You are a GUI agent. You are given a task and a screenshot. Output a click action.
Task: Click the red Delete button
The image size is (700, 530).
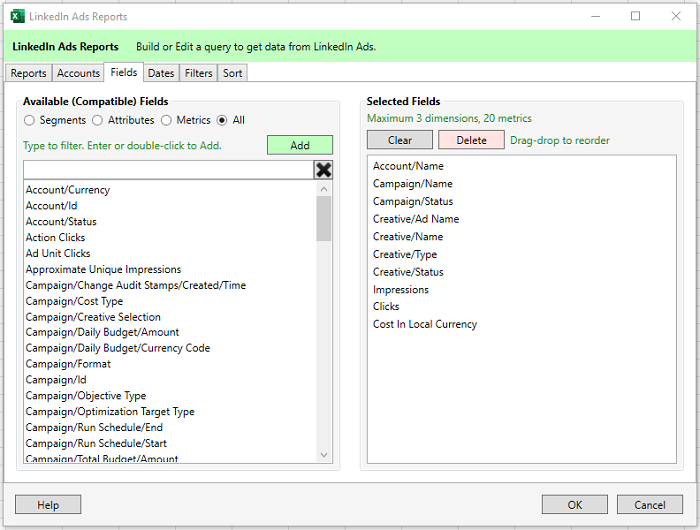(x=471, y=140)
